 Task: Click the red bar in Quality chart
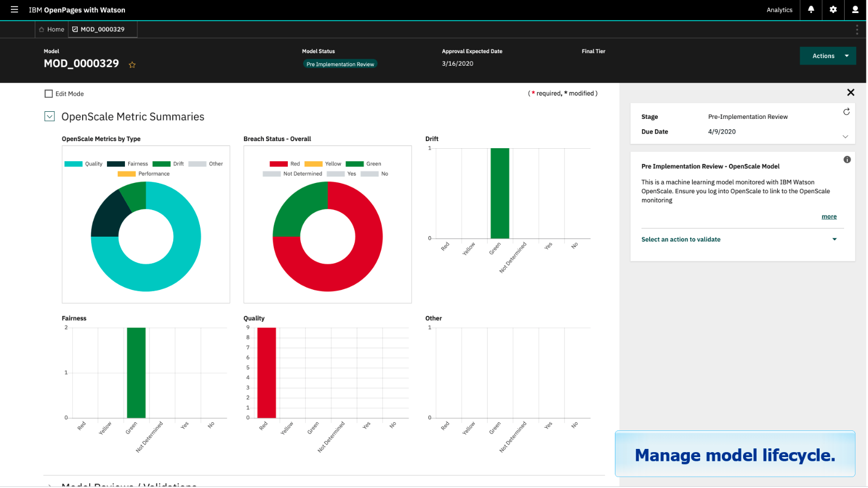(x=267, y=372)
